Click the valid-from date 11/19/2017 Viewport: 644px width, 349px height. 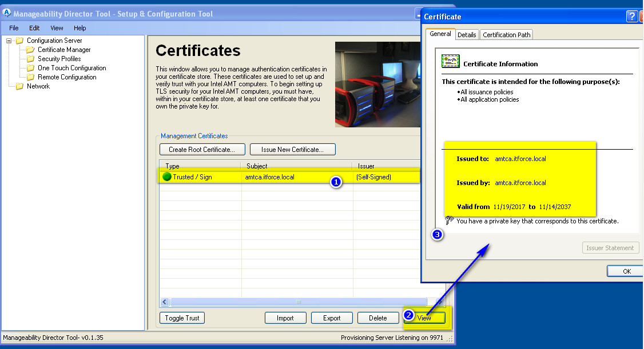[509, 207]
